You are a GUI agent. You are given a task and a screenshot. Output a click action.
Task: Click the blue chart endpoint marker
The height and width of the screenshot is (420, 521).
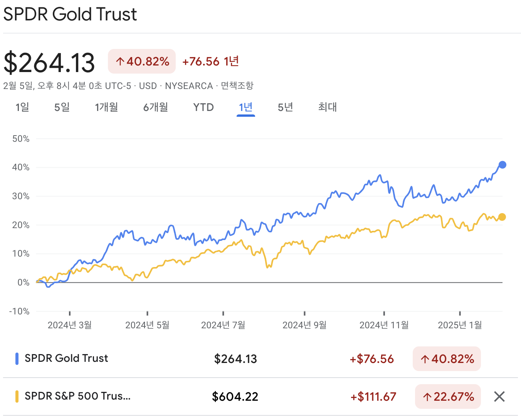(502, 165)
